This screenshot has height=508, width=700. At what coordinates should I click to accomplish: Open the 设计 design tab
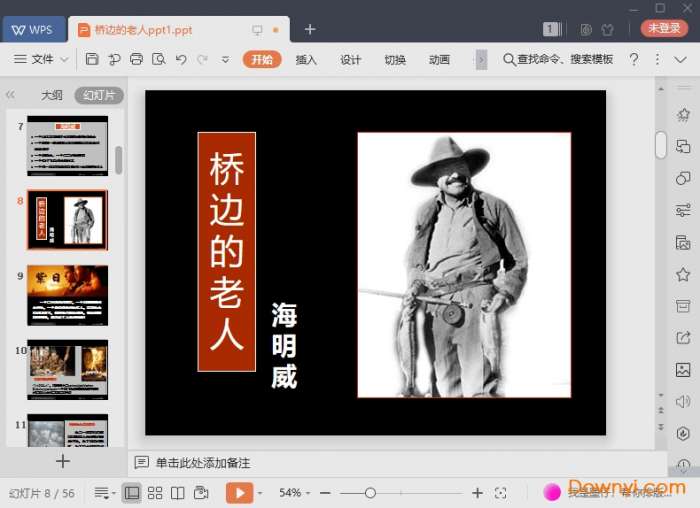(x=350, y=60)
